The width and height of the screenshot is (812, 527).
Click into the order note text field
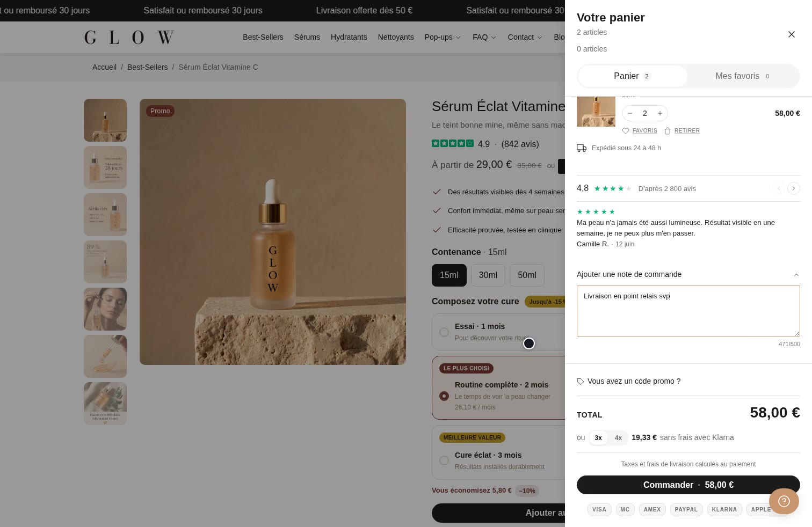coord(688,311)
